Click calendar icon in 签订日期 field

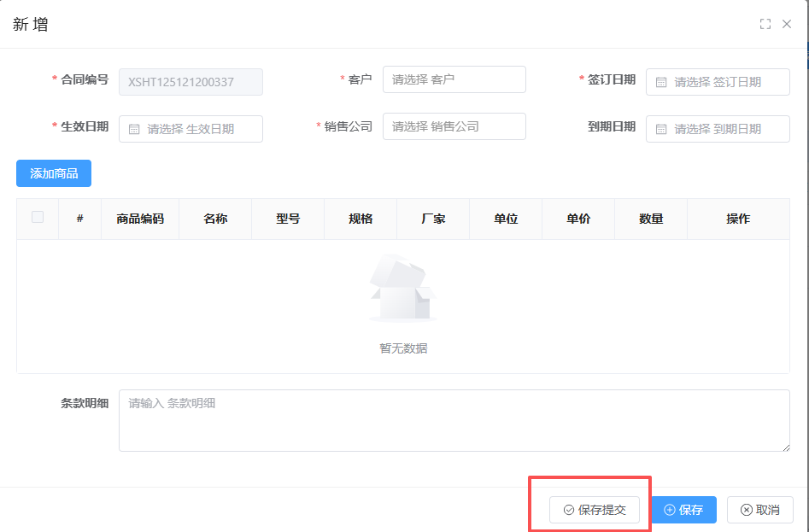point(661,82)
